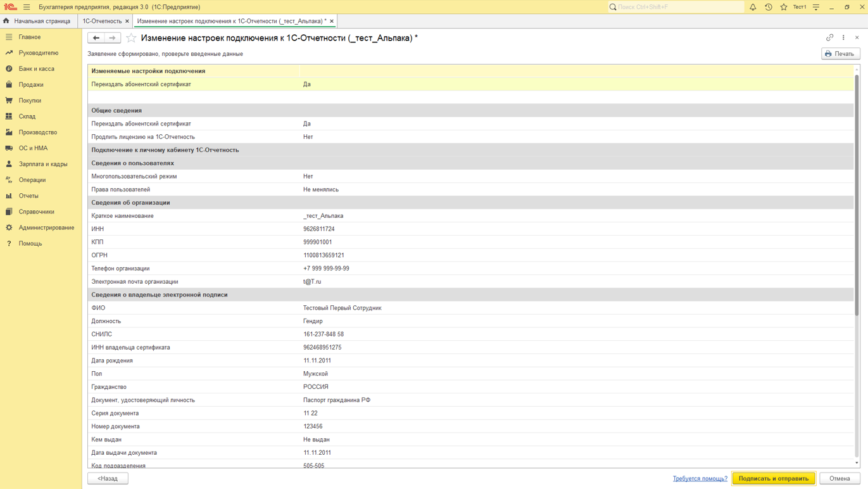Screen dimensions: 868x489
Task: Open Отчеты section
Action: click(x=41, y=195)
